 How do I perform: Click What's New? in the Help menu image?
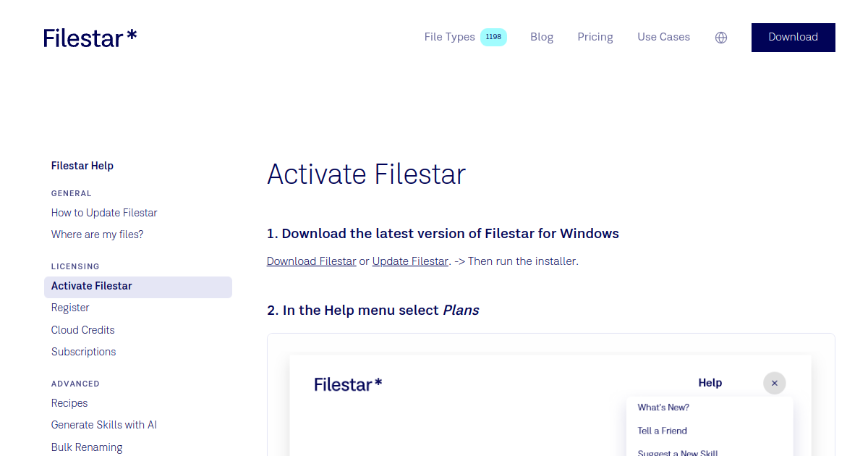point(663,408)
